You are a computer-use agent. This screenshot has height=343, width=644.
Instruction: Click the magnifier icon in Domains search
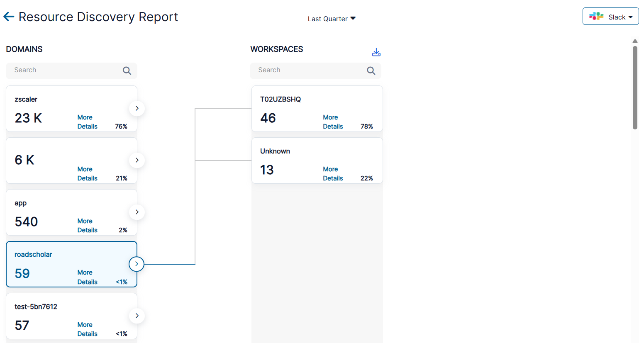coord(127,71)
